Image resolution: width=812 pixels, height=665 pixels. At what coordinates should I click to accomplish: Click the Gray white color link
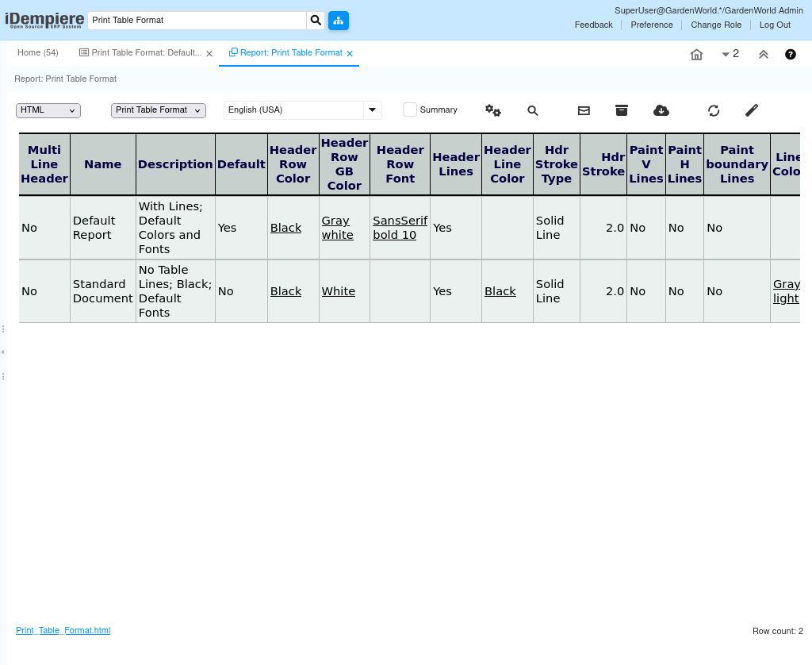pos(337,228)
